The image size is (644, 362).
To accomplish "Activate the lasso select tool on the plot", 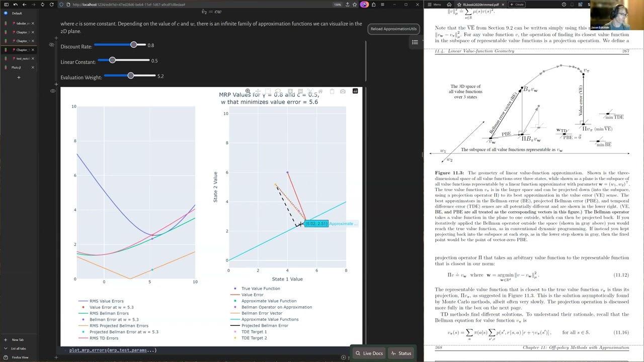I will [278, 91].
